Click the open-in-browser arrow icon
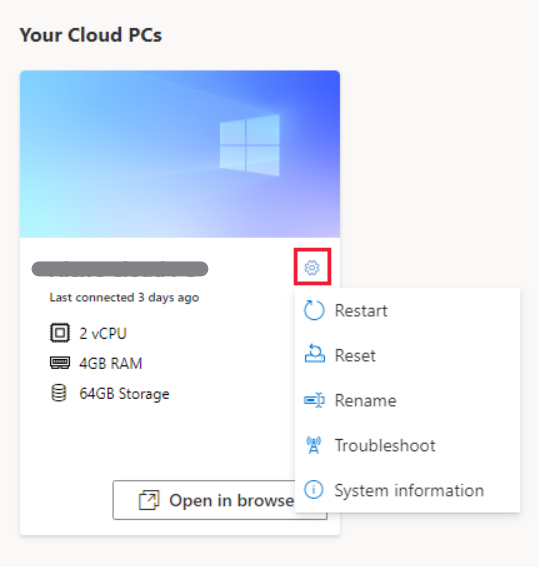Screen dimensions: 539x567 (x=149, y=500)
